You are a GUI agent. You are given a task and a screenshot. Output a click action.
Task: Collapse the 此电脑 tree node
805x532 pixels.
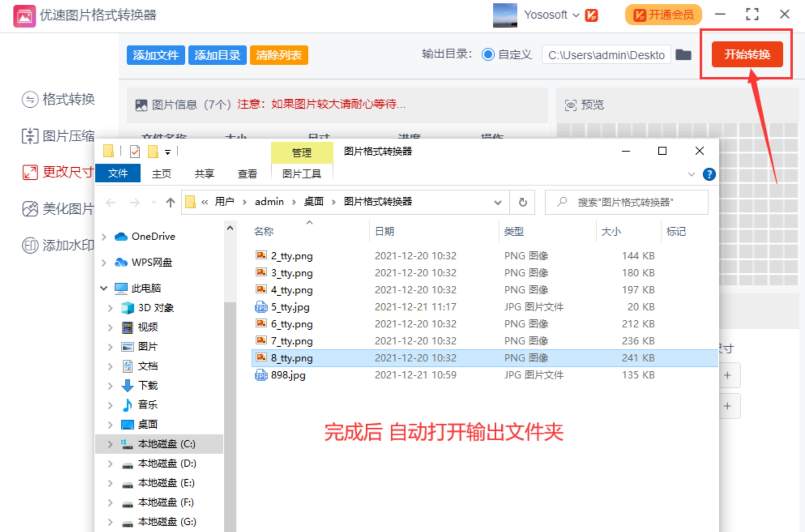click(x=104, y=288)
